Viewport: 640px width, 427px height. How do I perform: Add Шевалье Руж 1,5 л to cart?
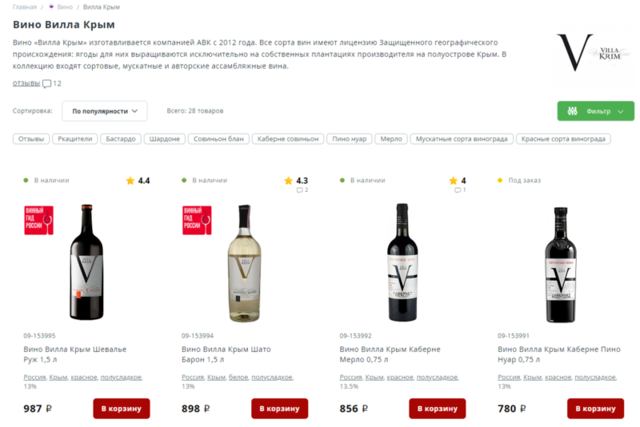[x=121, y=408]
